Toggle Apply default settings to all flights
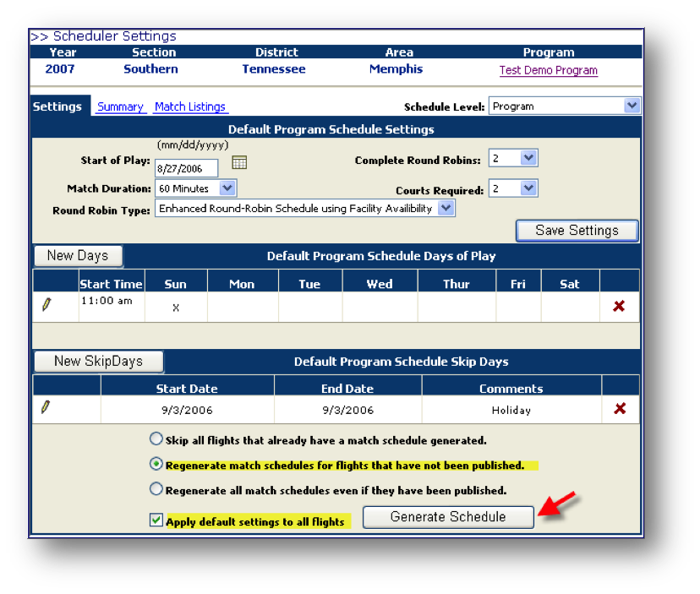 click(x=156, y=520)
